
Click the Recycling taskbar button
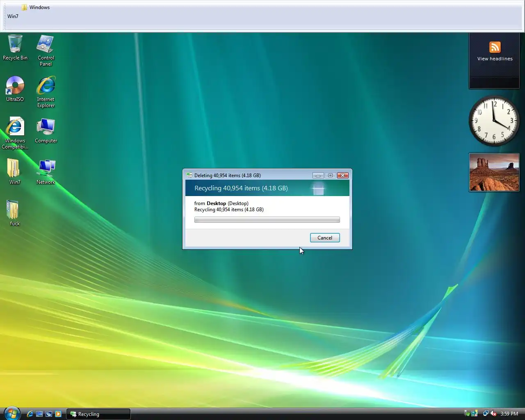click(x=98, y=414)
